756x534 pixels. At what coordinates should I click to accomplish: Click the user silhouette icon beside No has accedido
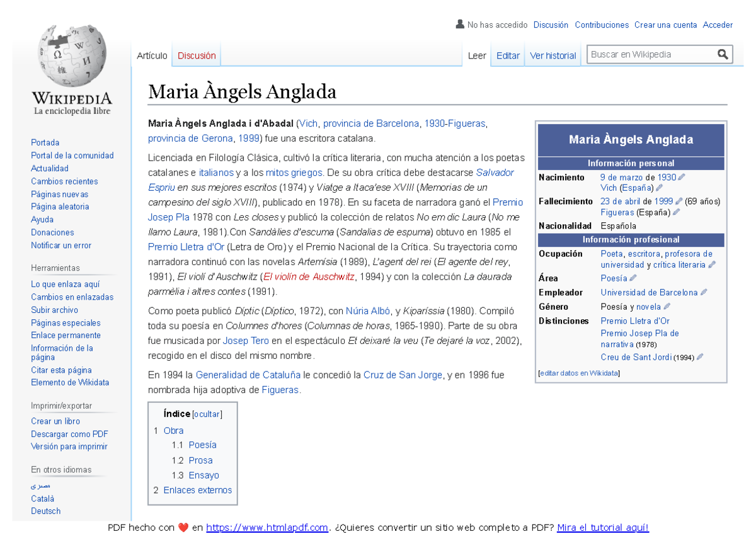coord(459,25)
